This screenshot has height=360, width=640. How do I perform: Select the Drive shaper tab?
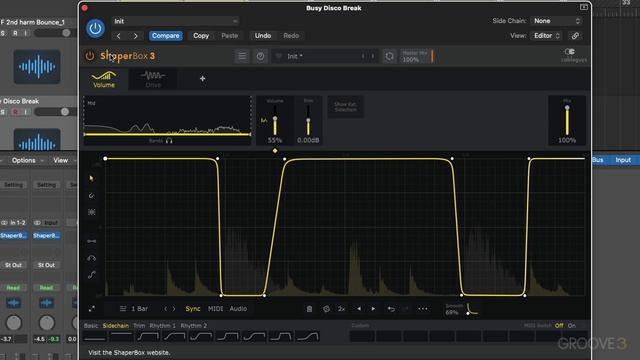click(153, 79)
